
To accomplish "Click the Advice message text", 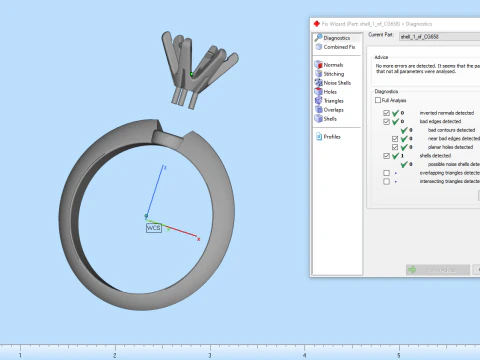I will coord(428,69).
